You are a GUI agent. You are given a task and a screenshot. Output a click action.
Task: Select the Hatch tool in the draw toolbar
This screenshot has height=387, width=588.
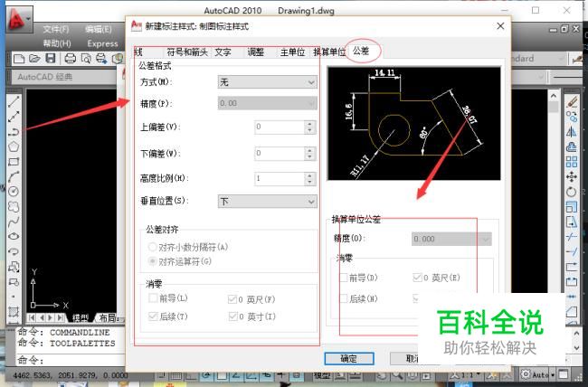pos(14,312)
